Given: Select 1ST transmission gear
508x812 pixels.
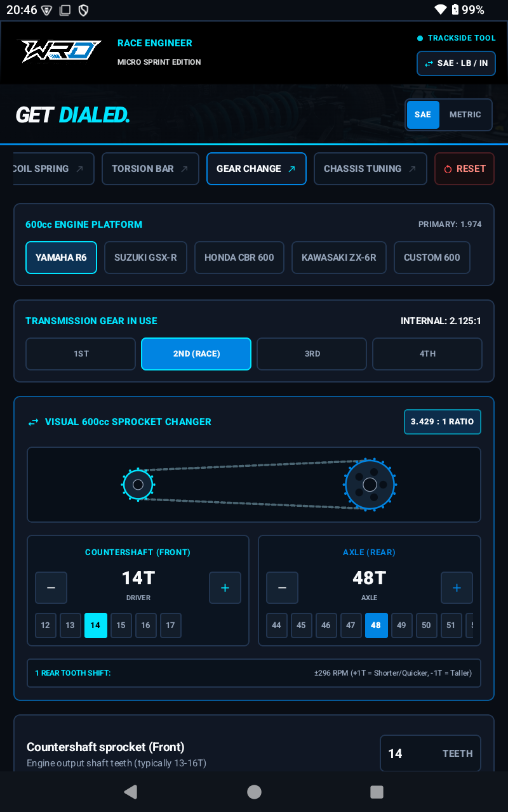Looking at the screenshot, I should click(81, 354).
